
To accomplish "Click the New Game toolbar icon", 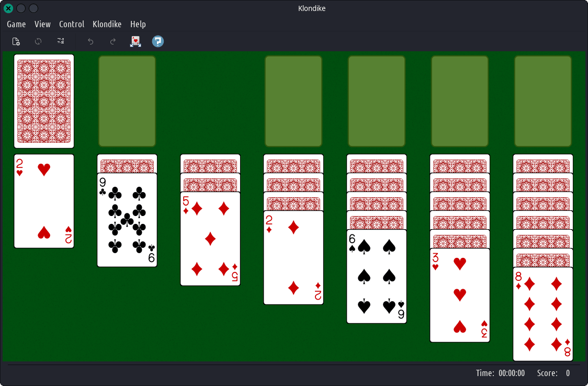I will (x=16, y=41).
